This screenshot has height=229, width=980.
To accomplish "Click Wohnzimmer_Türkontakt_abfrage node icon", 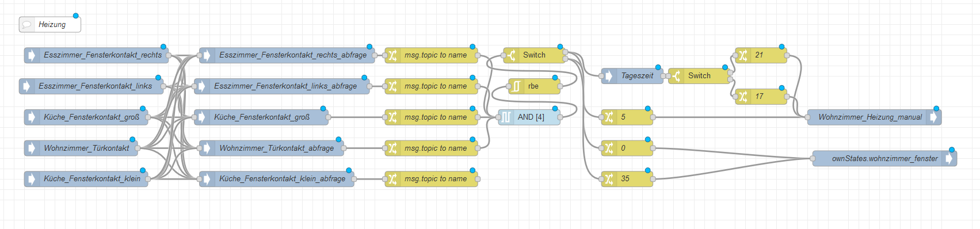I will tap(207, 148).
